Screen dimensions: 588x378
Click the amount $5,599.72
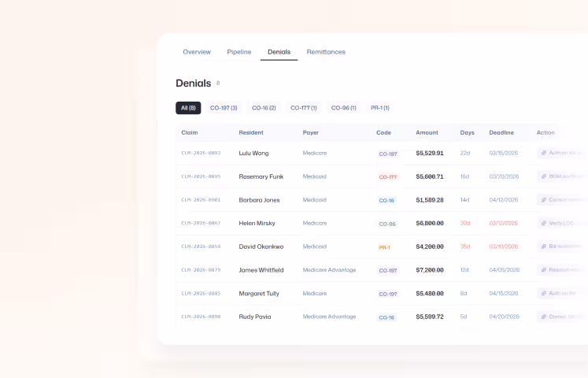[x=430, y=317]
